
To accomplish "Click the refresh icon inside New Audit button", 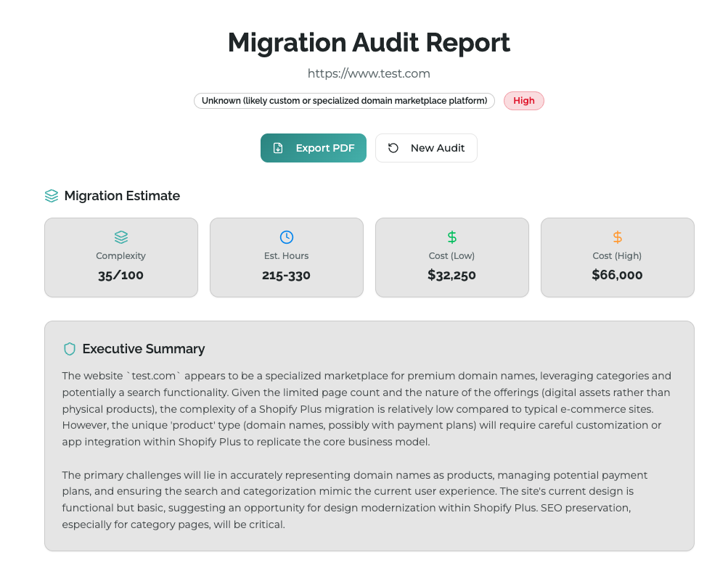I will click(393, 148).
